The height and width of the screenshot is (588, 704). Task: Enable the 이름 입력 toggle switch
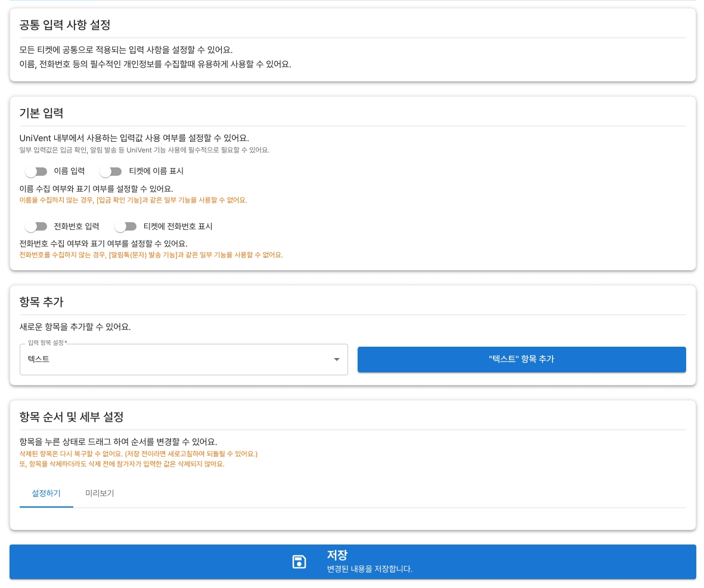pos(36,172)
